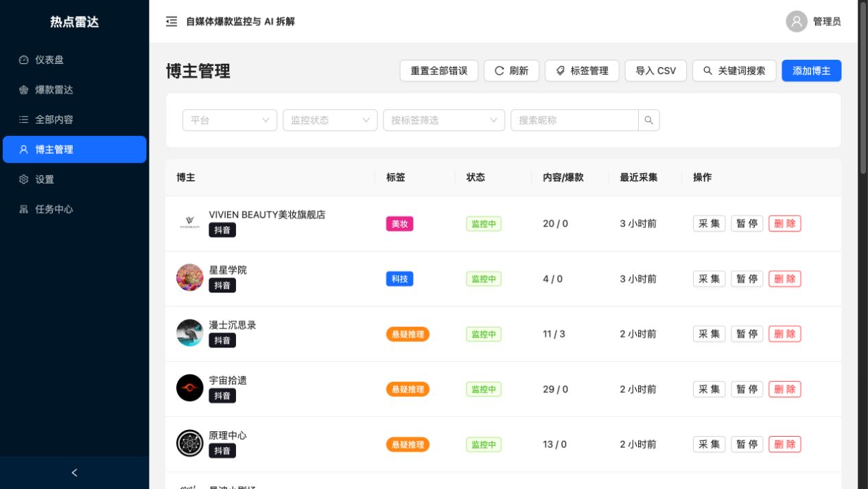Image resolution: width=868 pixels, height=489 pixels.
Task: Open the 监控状态 status dropdown
Action: (330, 120)
